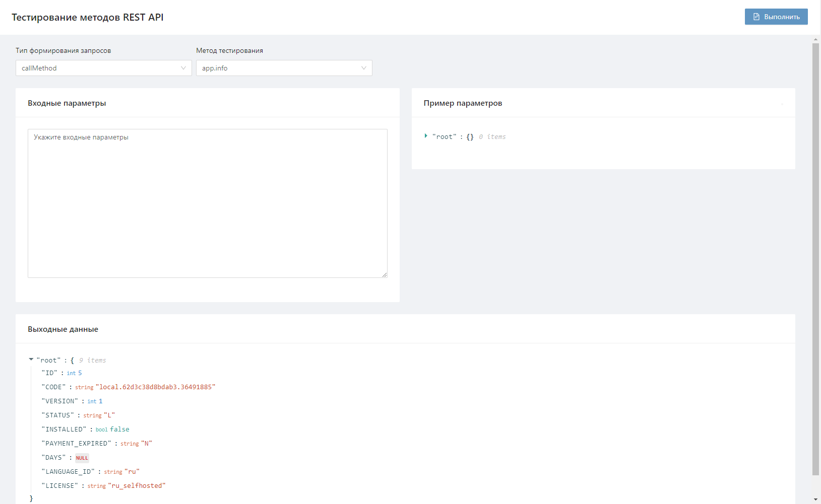Click the scrollbar up arrow
This screenshot has width=821, height=504.
point(815,39)
